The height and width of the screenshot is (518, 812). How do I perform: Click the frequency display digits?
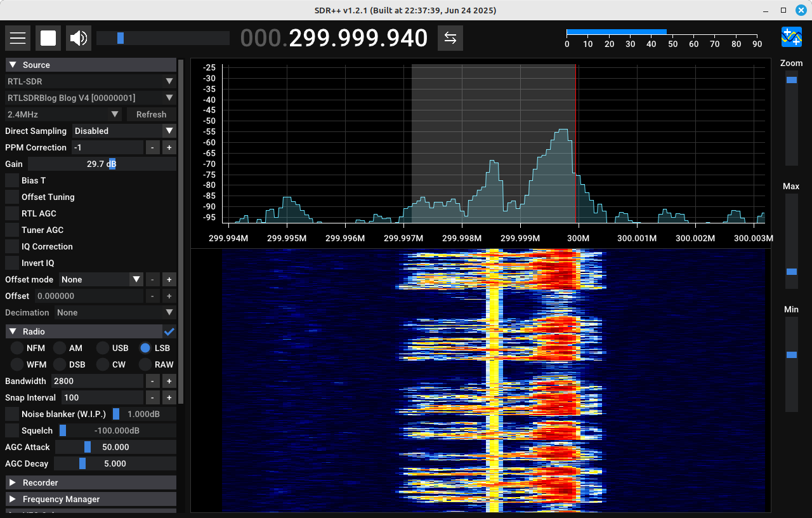coord(334,38)
